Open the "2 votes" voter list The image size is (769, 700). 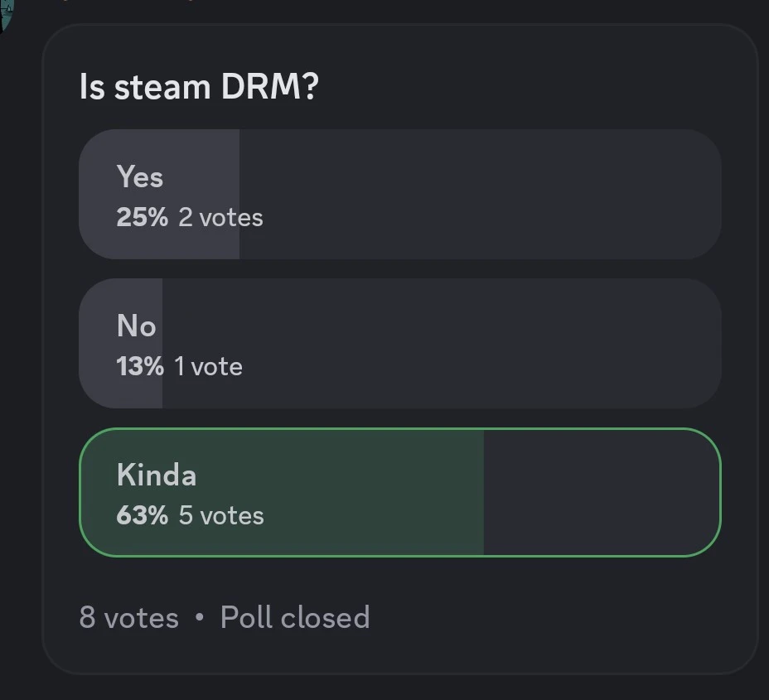(x=220, y=218)
